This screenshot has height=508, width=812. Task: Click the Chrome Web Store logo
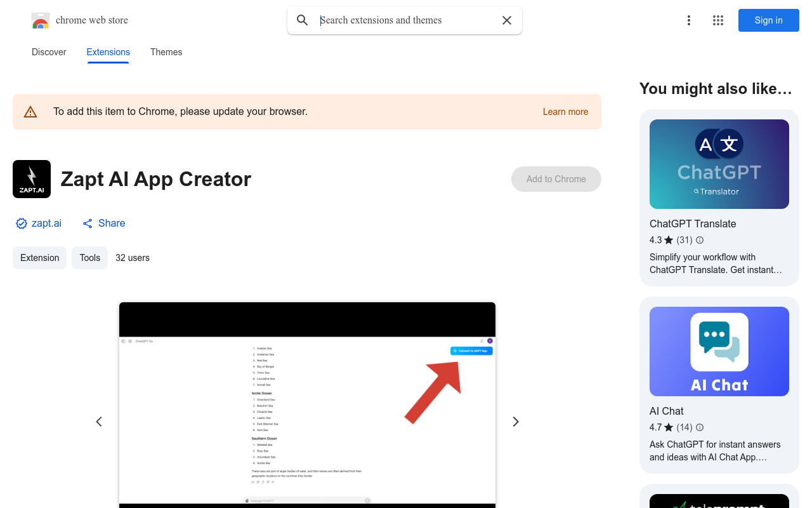(x=41, y=20)
